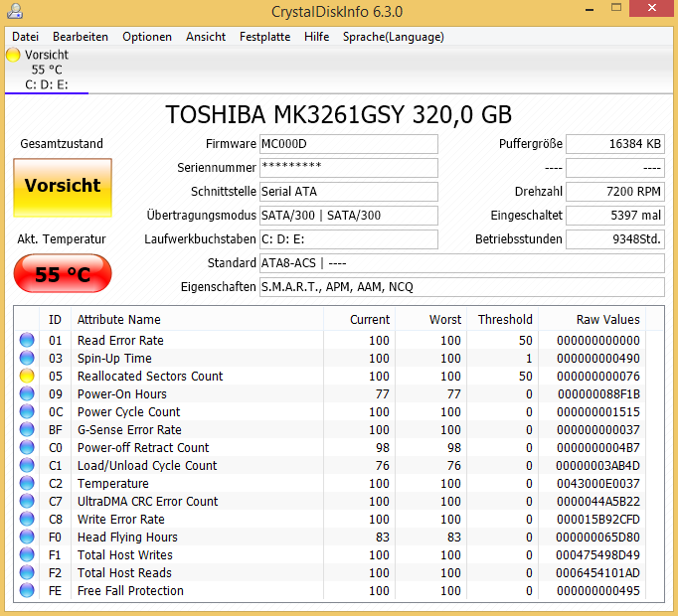Click ID cell BF
Screen dimensions: 678x616
(x=56, y=429)
